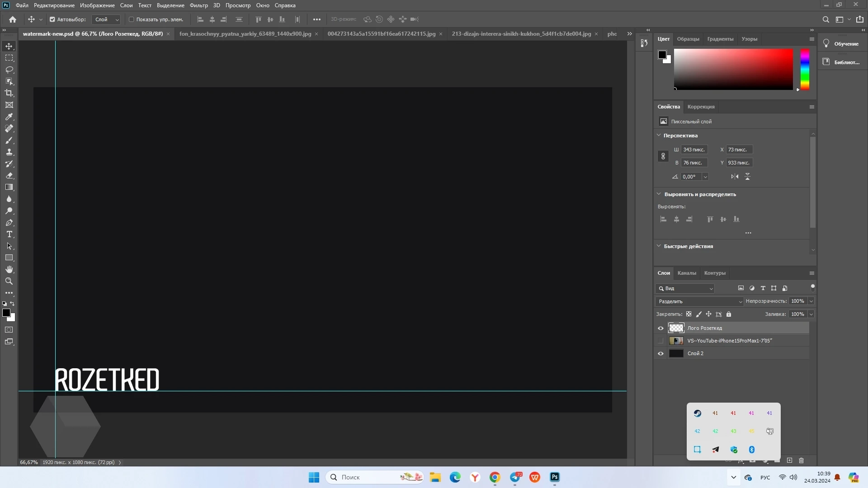Enable Показать упр. элем. checkbox

pos(132,19)
